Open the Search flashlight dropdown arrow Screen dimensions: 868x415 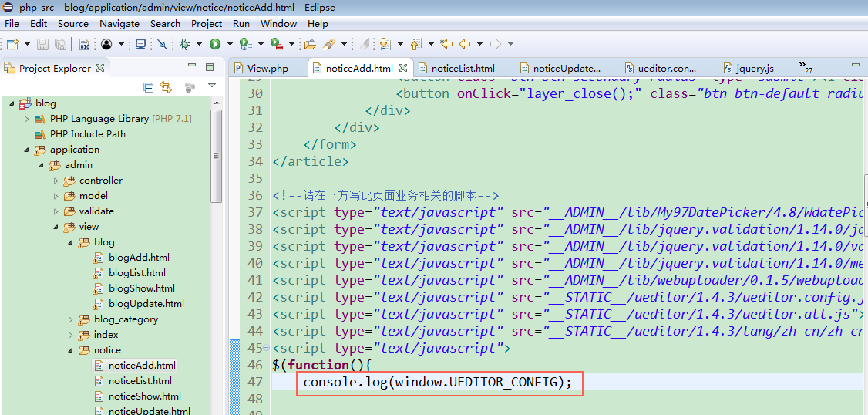pyautogui.click(x=344, y=44)
